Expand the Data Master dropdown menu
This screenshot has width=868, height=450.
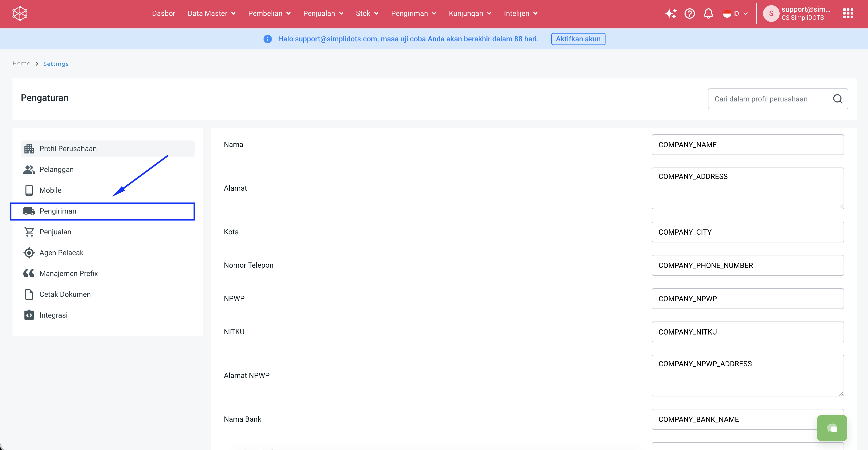click(x=211, y=14)
